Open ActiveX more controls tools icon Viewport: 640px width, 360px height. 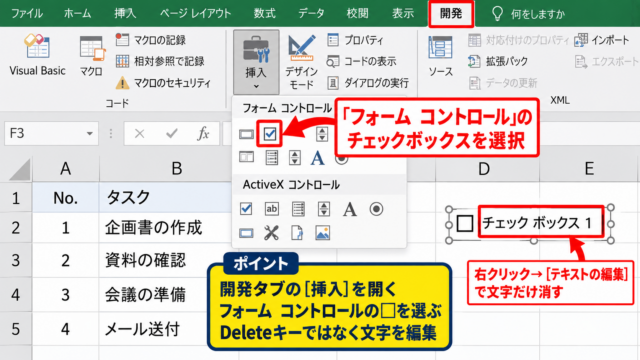(x=271, y=233)
